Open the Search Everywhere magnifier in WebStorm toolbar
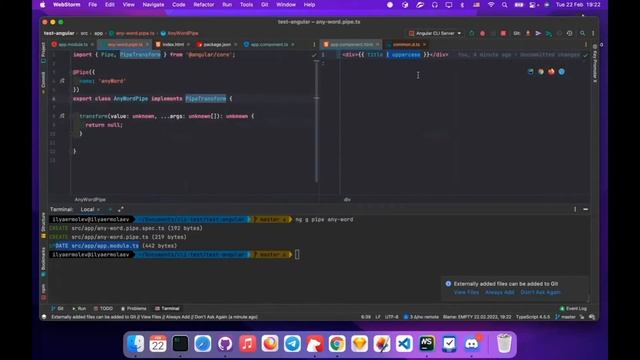The height and width of the screenshot is (360, 640). click(x=582, y=33)
